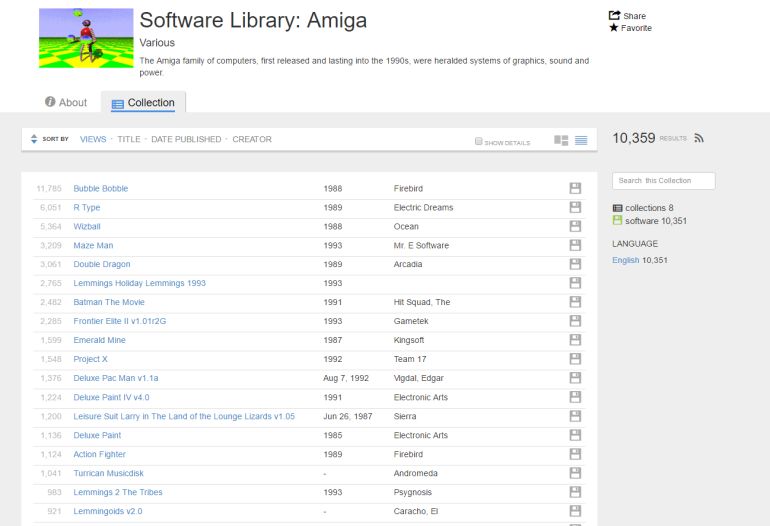Click floppy disk icon for Project X
Screen dimensions: 770x526
pos(575,359)
